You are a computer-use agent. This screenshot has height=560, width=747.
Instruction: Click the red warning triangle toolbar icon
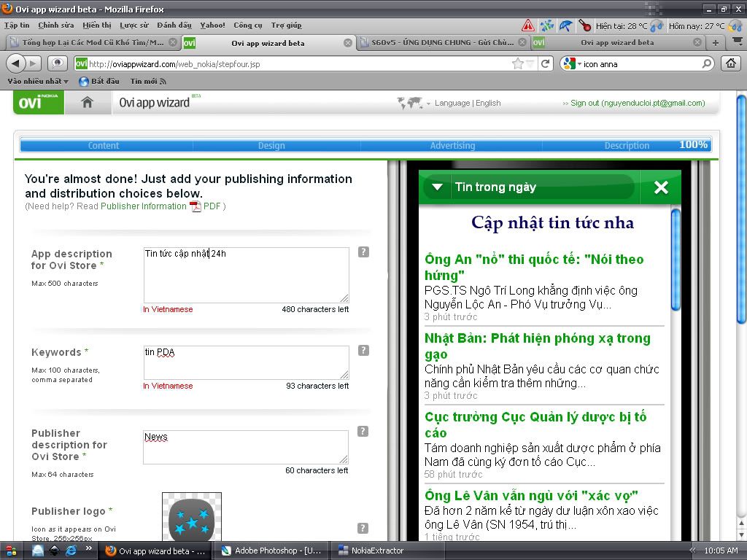528,26
